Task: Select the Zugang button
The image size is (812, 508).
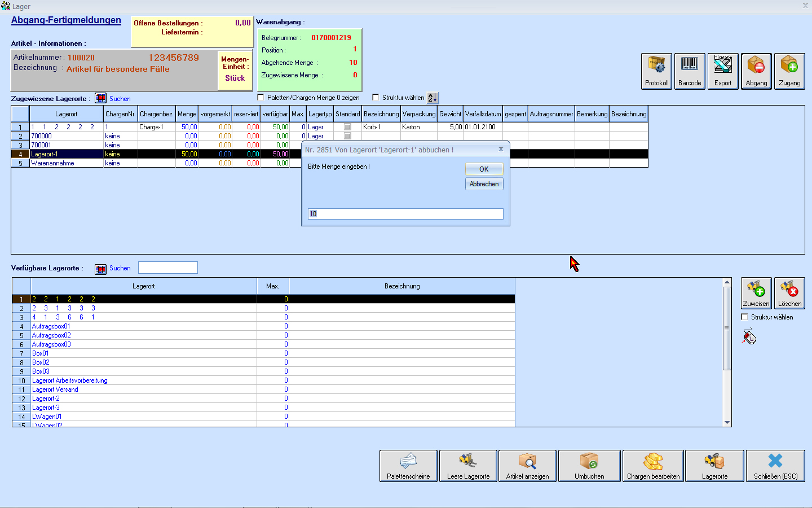Action: coord(789,71)
